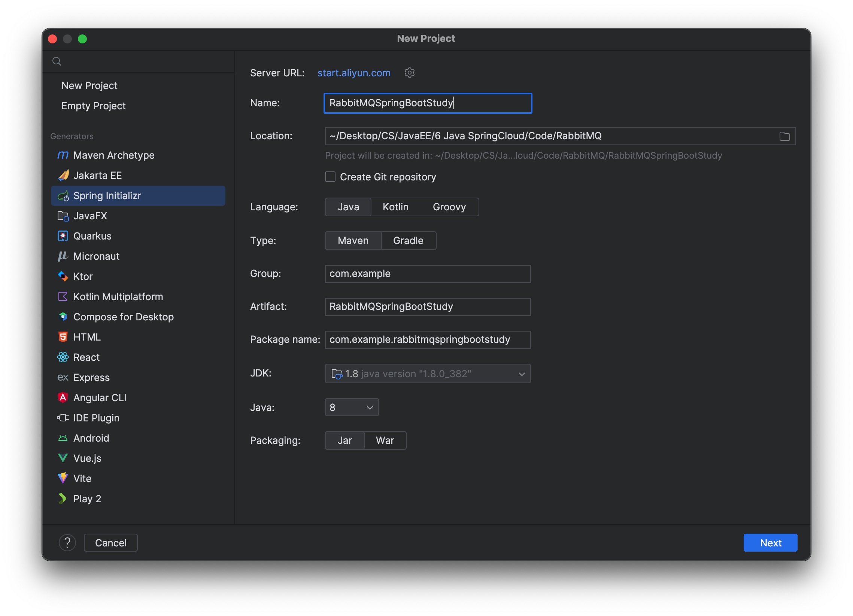Open the start.aliyun.com server link
The height and width of the screenshot is (616, 853).
[x=353, y=73]
